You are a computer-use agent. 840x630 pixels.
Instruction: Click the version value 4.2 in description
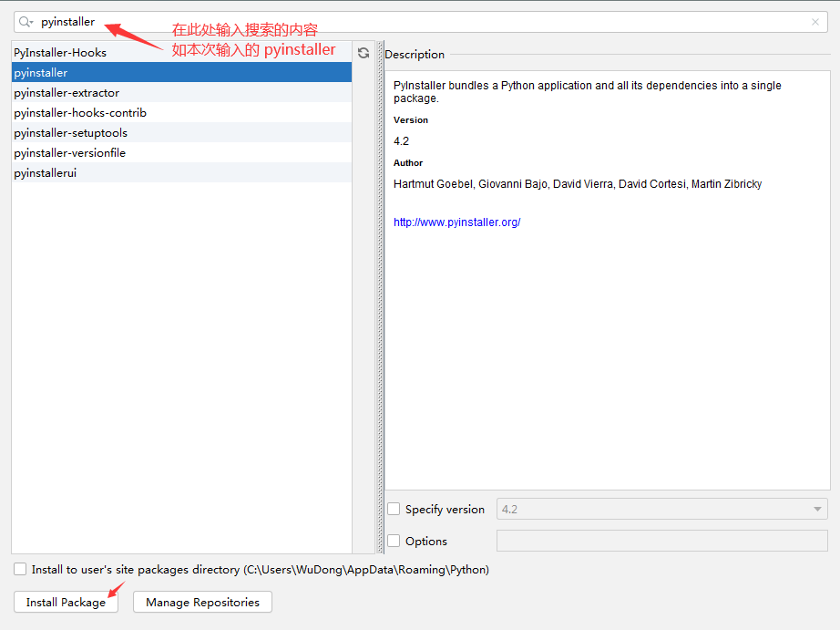point(401,141)
